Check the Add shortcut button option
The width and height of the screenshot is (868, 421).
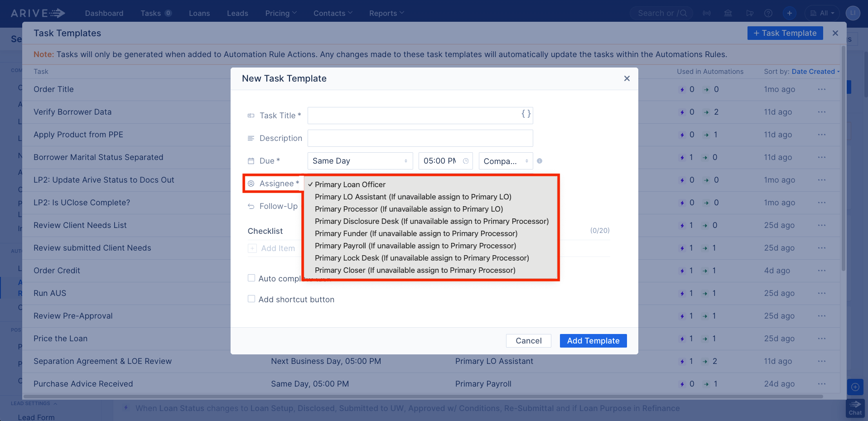pos(251,299)
